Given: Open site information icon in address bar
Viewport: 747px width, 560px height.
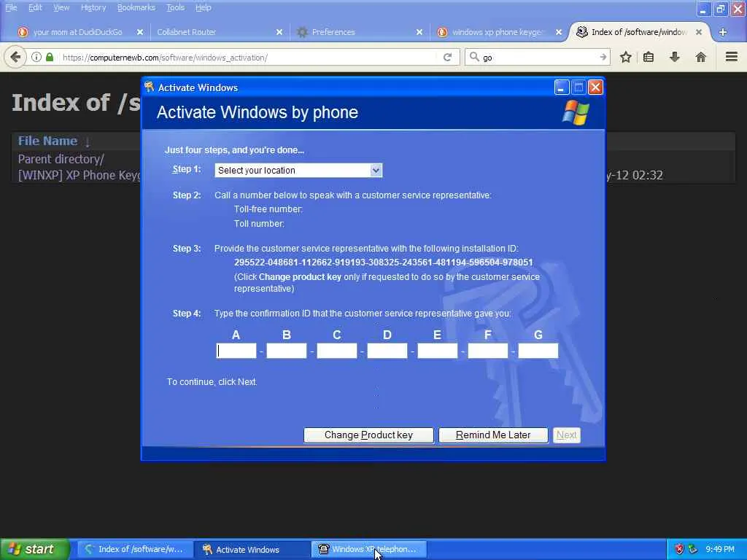Looking at the screenshot, I should 36,57.
